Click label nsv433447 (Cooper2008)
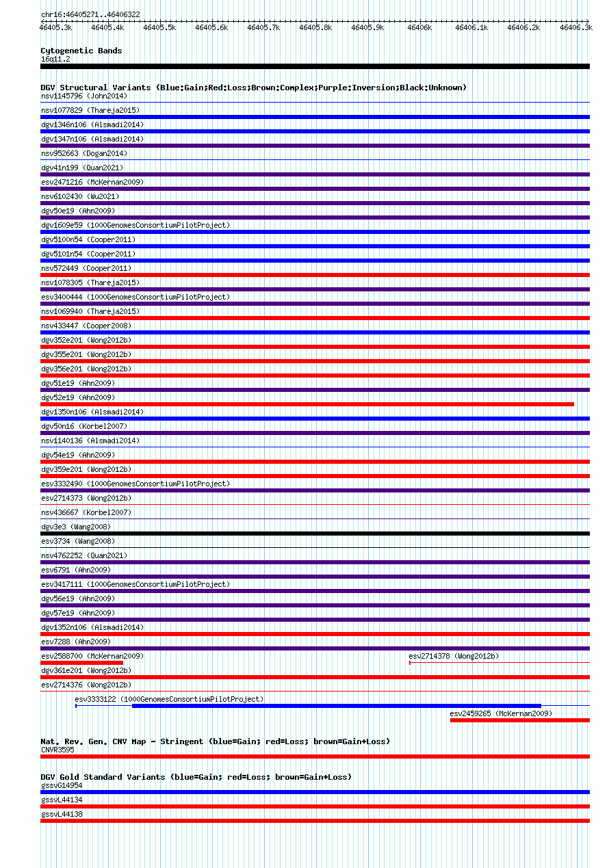 86,326
